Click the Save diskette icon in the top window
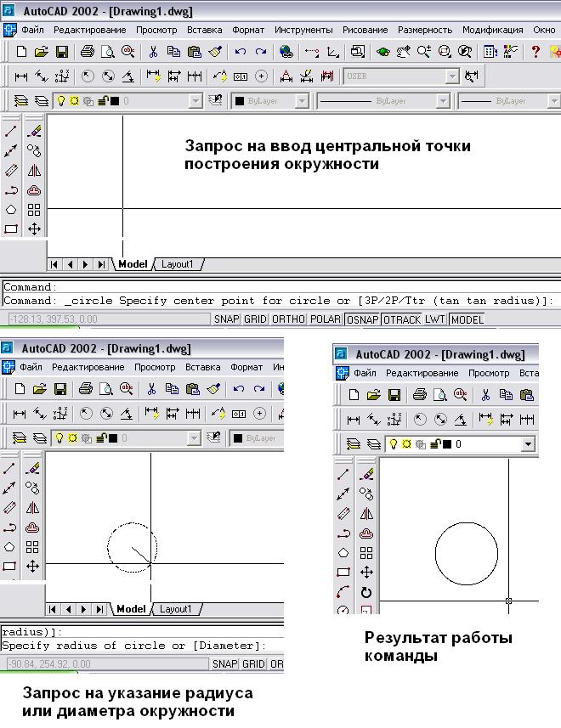The image size is (561, 728). pos(62,51)
